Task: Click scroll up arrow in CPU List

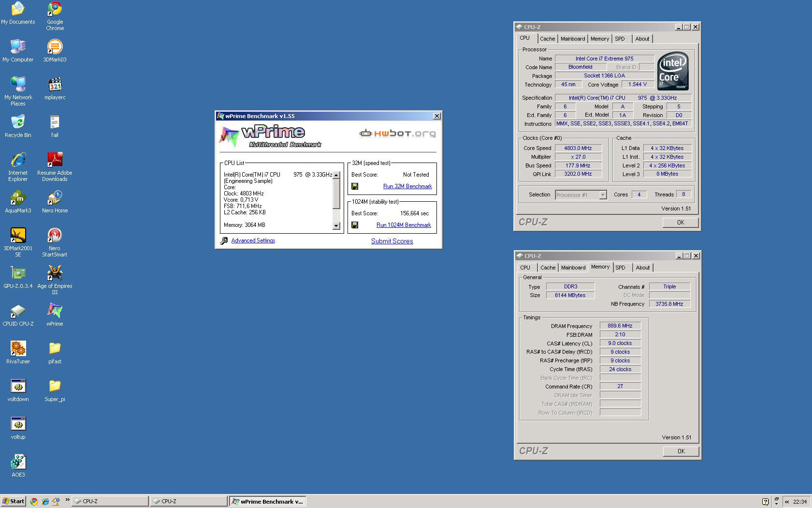Action: [336, 175]
